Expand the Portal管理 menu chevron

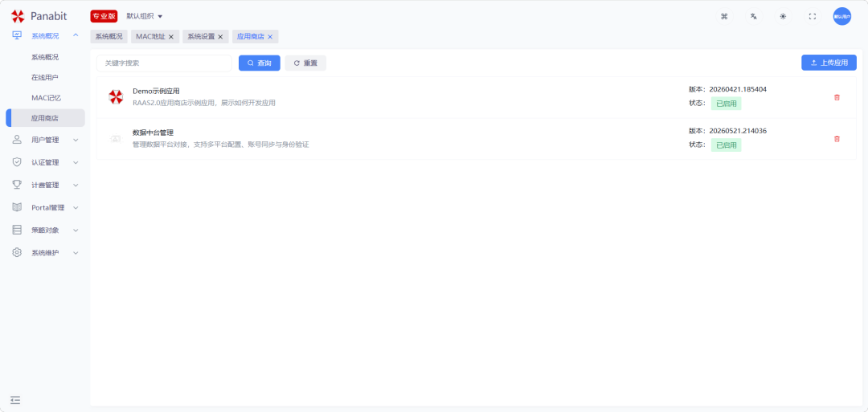click(x=76, y=208)
